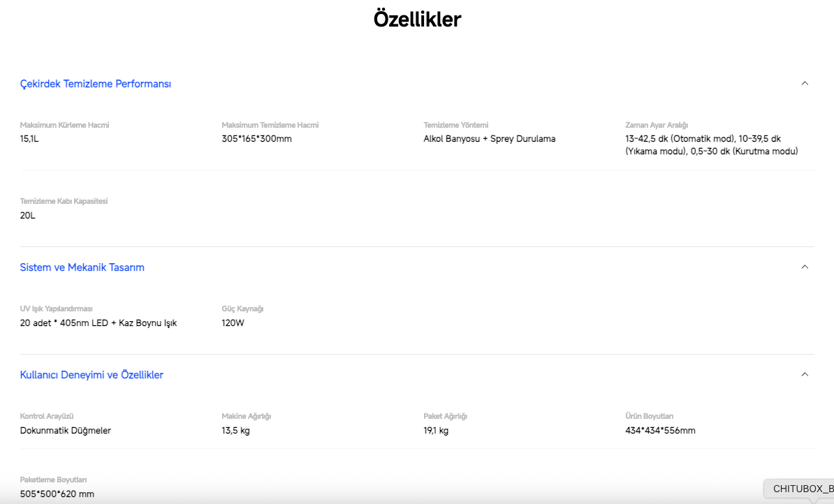Click the 19,1 kg package weight value
Screen dimensions: 834x504
click(x=436, y=431)
